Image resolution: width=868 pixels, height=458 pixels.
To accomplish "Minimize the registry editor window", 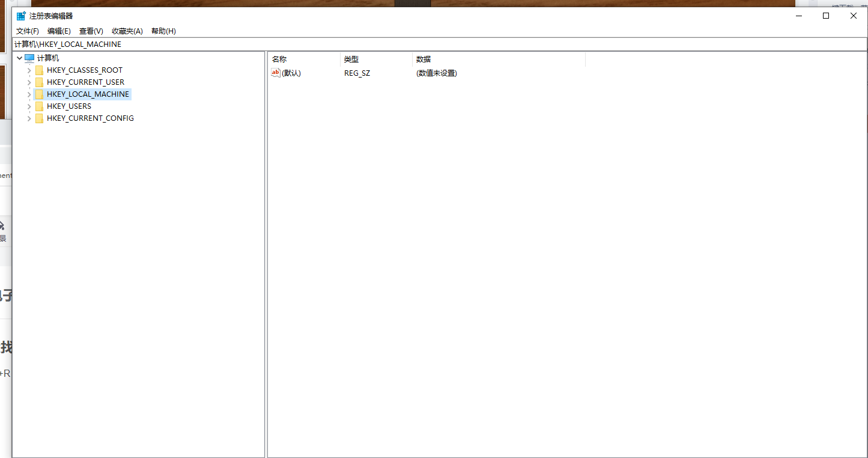I will 798,16.
